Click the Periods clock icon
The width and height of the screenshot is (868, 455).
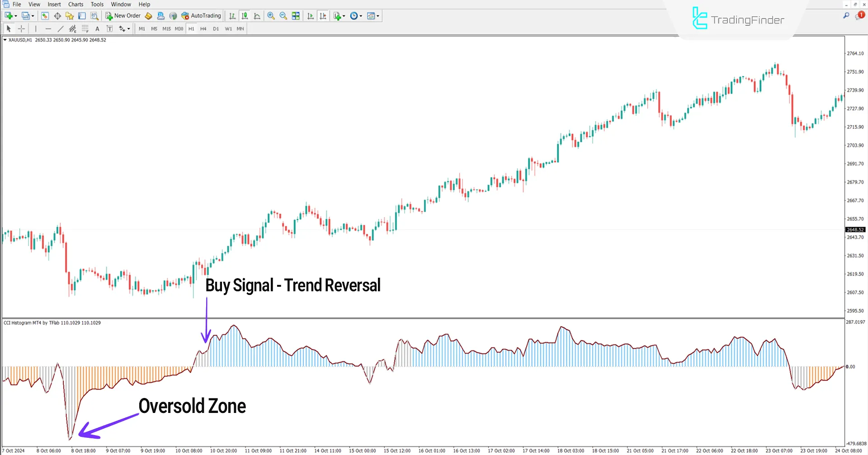[x=354, y=16]
